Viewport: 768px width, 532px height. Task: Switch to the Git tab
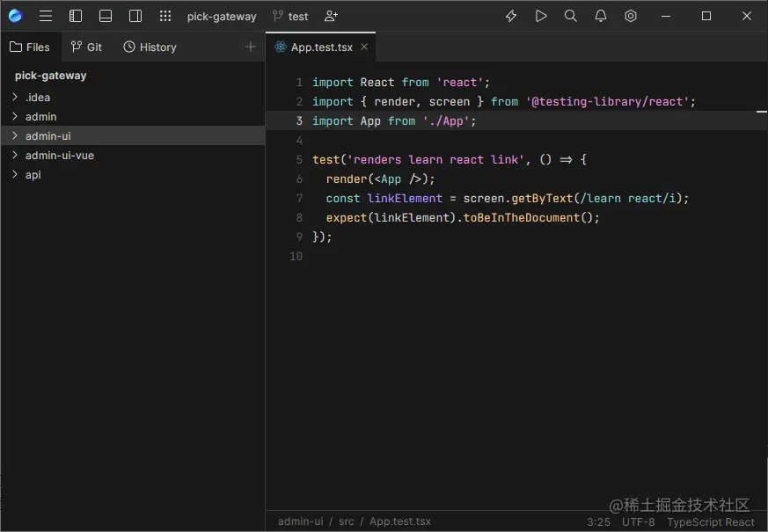pyautogui.click(x=86, y=47)
